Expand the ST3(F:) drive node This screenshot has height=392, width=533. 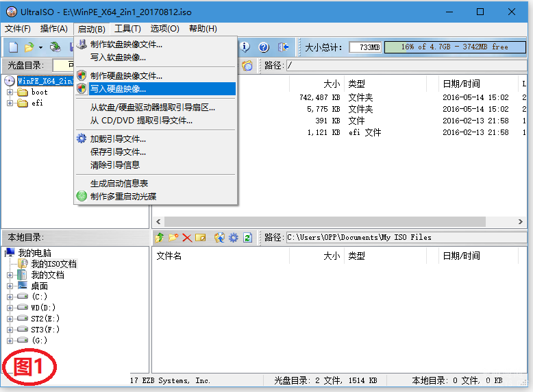pos(10,330)
